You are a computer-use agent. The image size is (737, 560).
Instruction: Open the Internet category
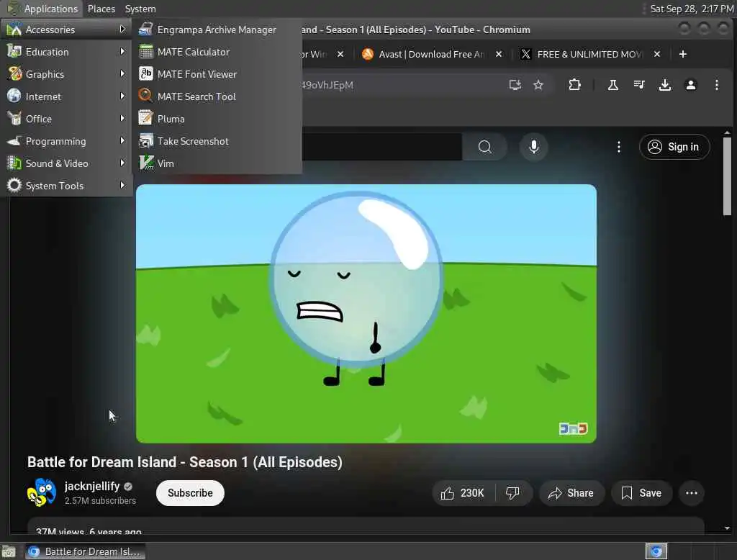click(66, 96)
